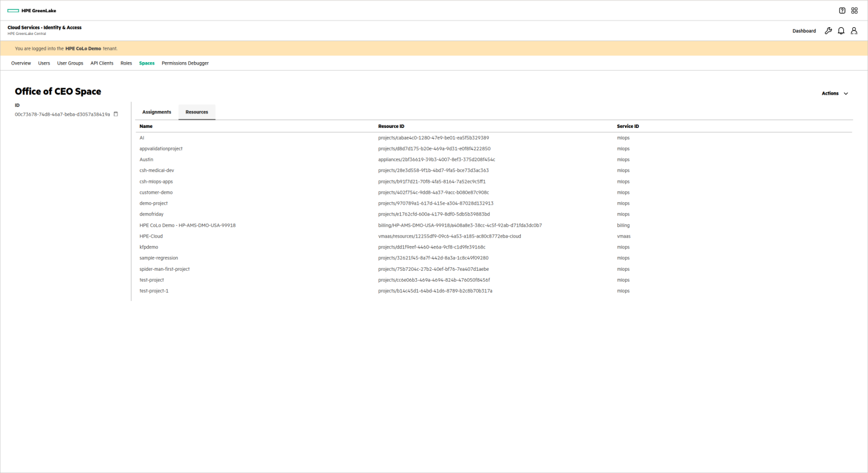Viewport: 868px width, 473px height.
Task: Click the Service ID column header
Action: point(628,127)
